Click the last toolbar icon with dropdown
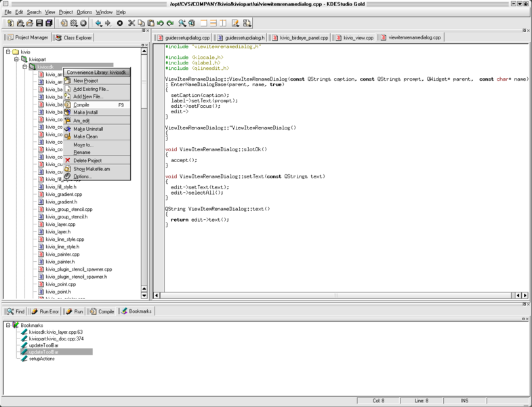Screen dimensions: 532x407 click(247, 23)
